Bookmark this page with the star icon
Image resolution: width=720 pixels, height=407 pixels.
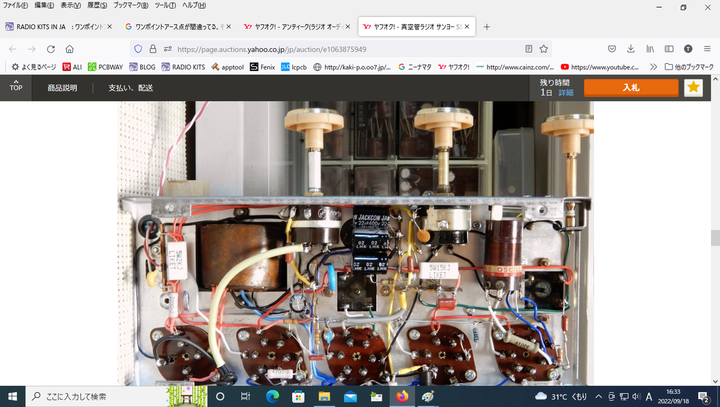coord(544,48)
